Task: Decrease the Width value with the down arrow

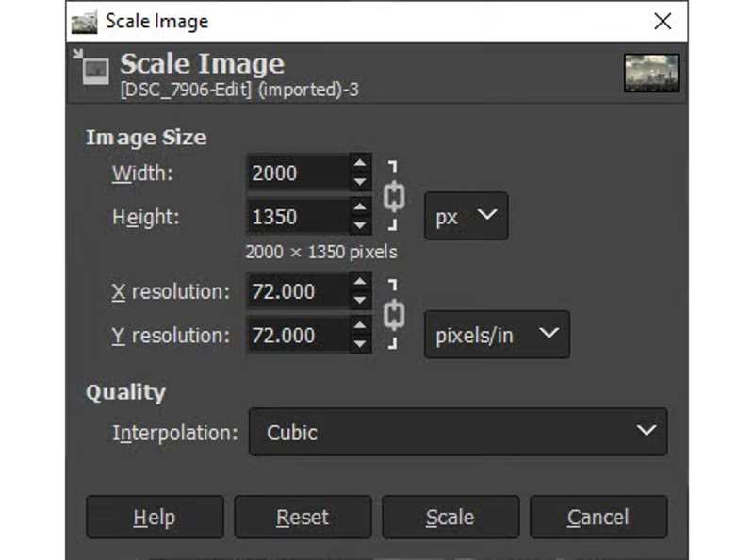Action: (360, 181)
